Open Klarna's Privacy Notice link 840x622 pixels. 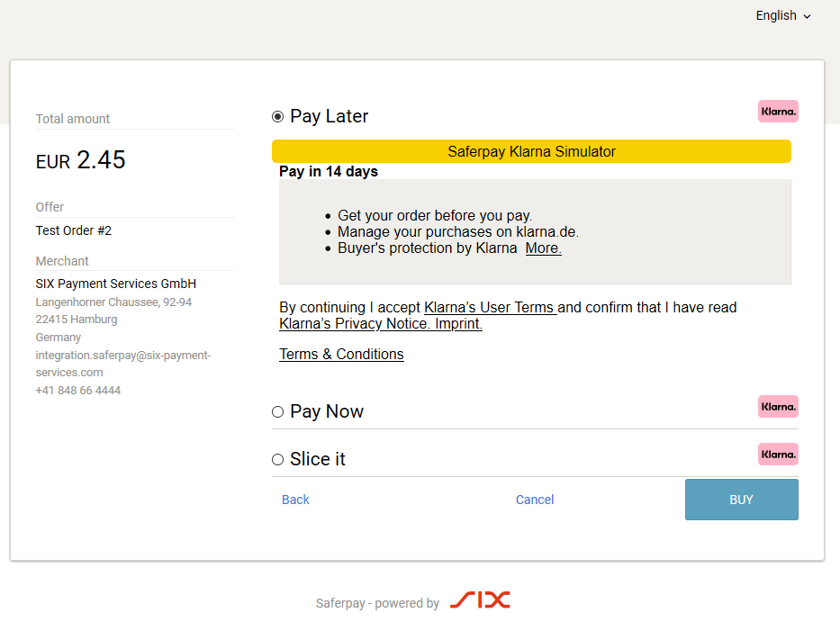tap(355, 323)
